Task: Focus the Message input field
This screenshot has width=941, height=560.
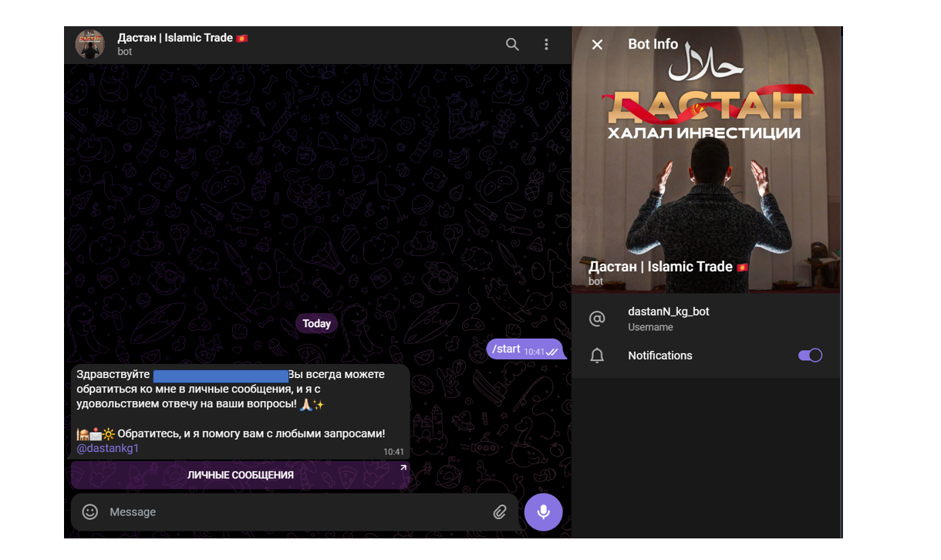Action: [x=295, y=512]
